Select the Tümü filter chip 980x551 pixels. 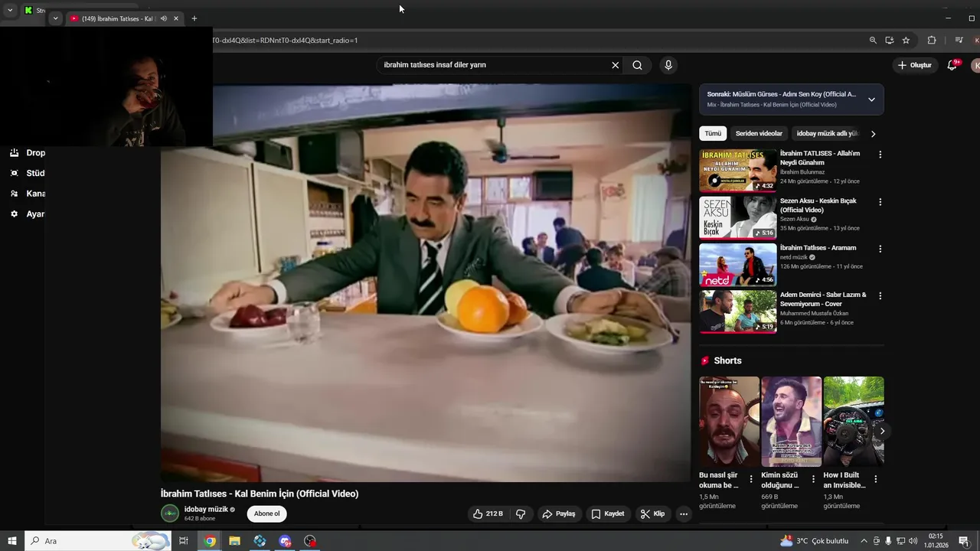(713, 133)
